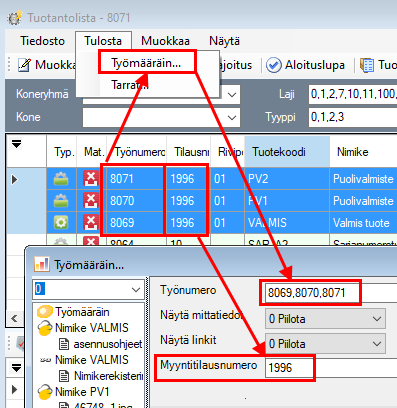
Task: Click the red material icon in row 8069
Action: 91,222
